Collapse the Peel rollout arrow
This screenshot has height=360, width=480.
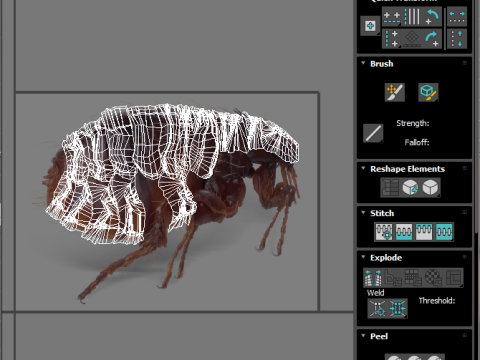pos(363,336)
